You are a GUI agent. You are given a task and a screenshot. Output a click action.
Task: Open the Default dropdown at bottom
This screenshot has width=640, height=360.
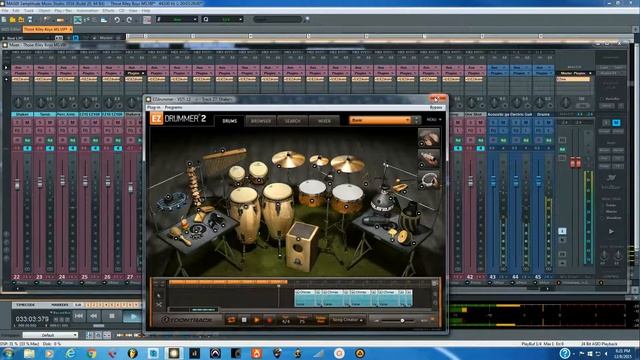point(50,335)
